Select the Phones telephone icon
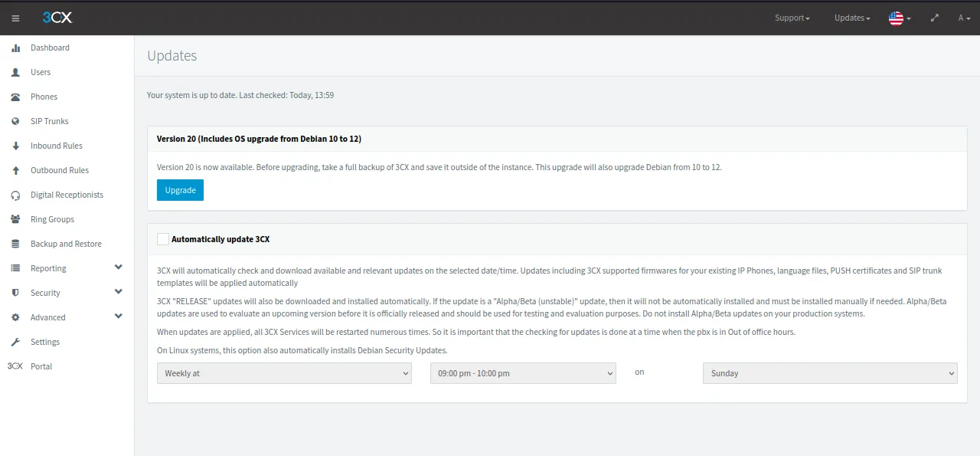 click(x=15, y=97)
